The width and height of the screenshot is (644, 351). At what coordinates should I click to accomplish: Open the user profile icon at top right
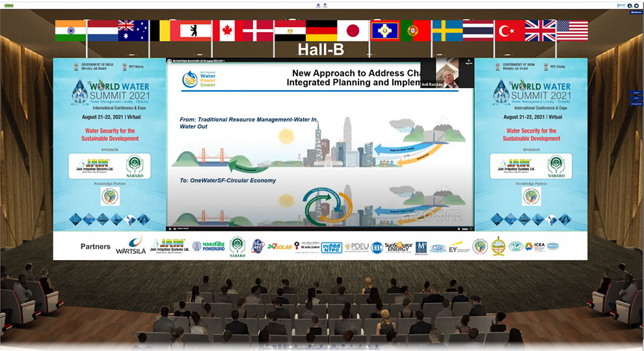click(630, 5)
